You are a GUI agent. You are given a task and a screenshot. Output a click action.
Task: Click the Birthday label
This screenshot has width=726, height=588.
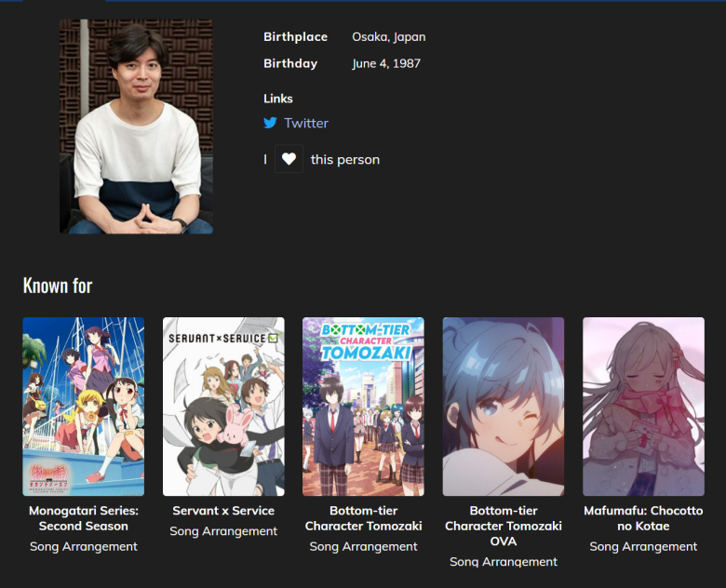[x=290, y=63]
